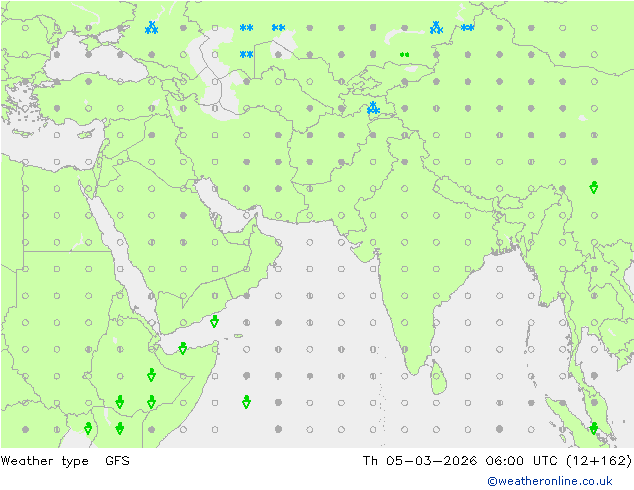The image size is (634, 490).
Task: Click the green rain shower symbol over central China
Action: click(594, 188)
